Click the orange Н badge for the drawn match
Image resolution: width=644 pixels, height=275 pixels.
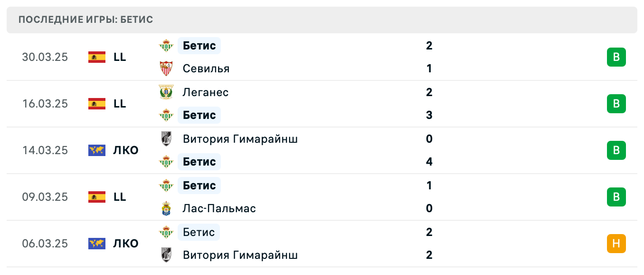click(617, 244)
